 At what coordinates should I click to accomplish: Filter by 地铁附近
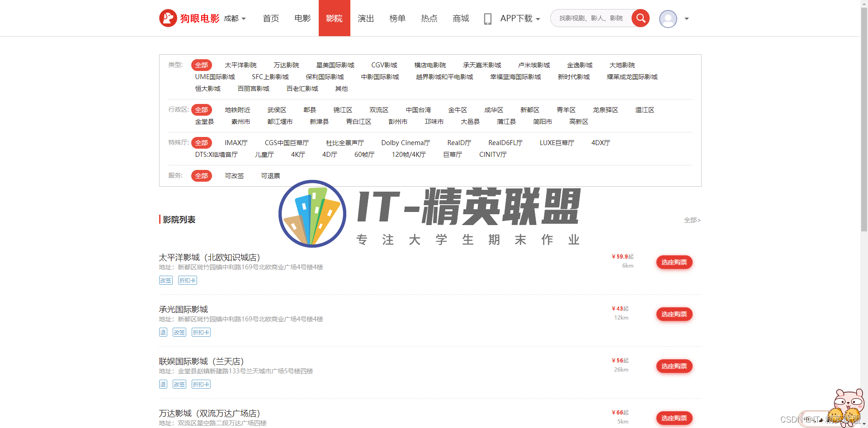tap(238, 110)
